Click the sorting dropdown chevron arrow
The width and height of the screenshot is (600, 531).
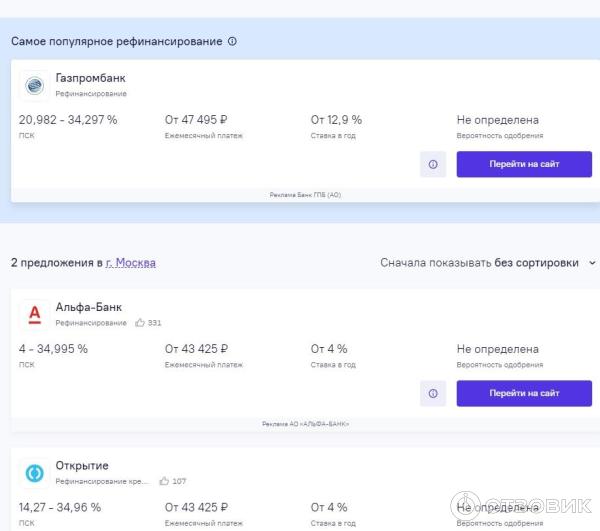pos(592,263)
